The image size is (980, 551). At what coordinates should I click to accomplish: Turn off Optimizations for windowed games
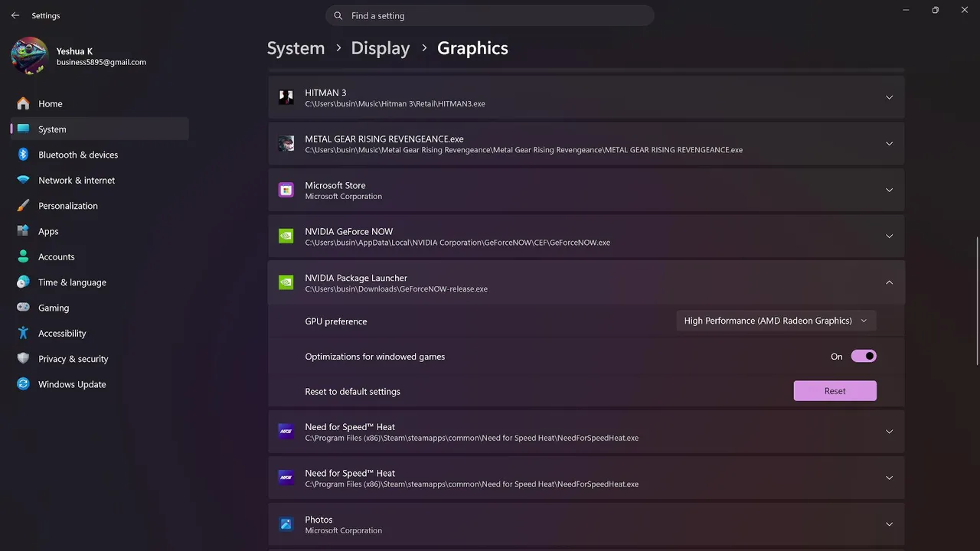pos(864,356)
